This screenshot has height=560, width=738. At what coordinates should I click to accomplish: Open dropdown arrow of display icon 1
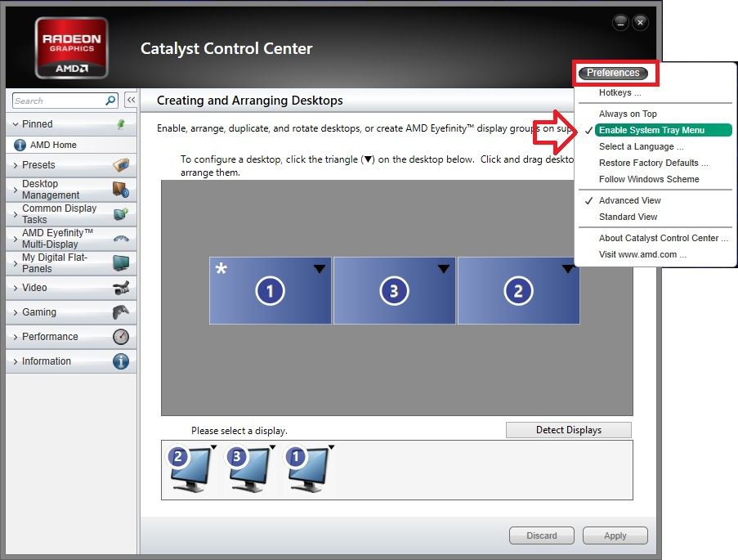(331, 447)
